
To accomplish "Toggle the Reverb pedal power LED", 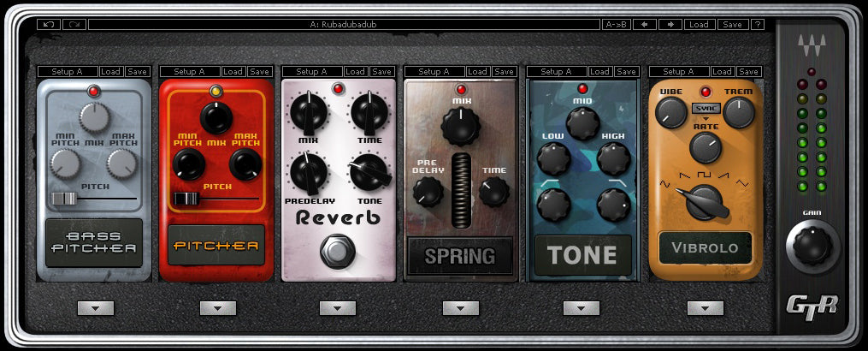I will coord(338,89).
